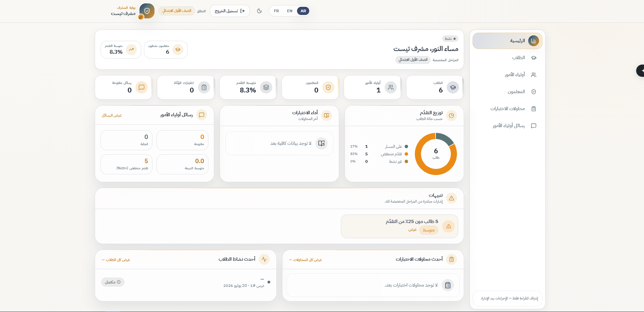Click عرض link in progress alert
This screenshot has width=644, height=312.
412,230
